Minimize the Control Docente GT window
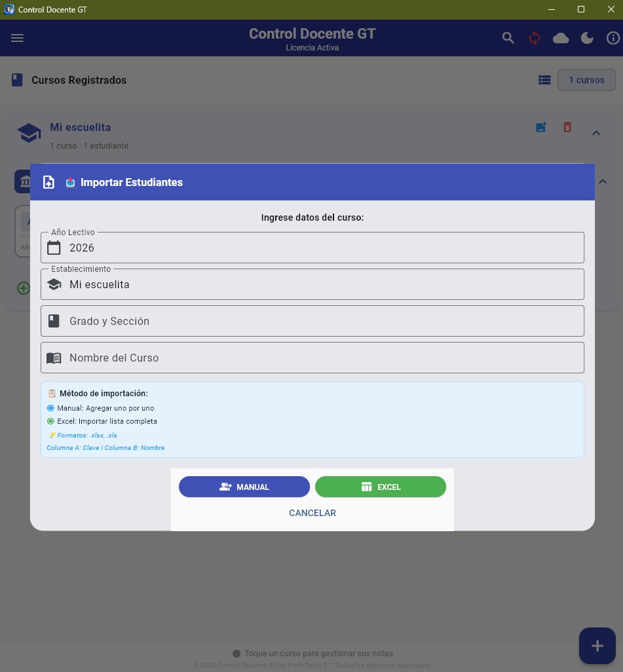Image resolution: width=623 pixels, height=672 pixels. [x=552, y=9]
